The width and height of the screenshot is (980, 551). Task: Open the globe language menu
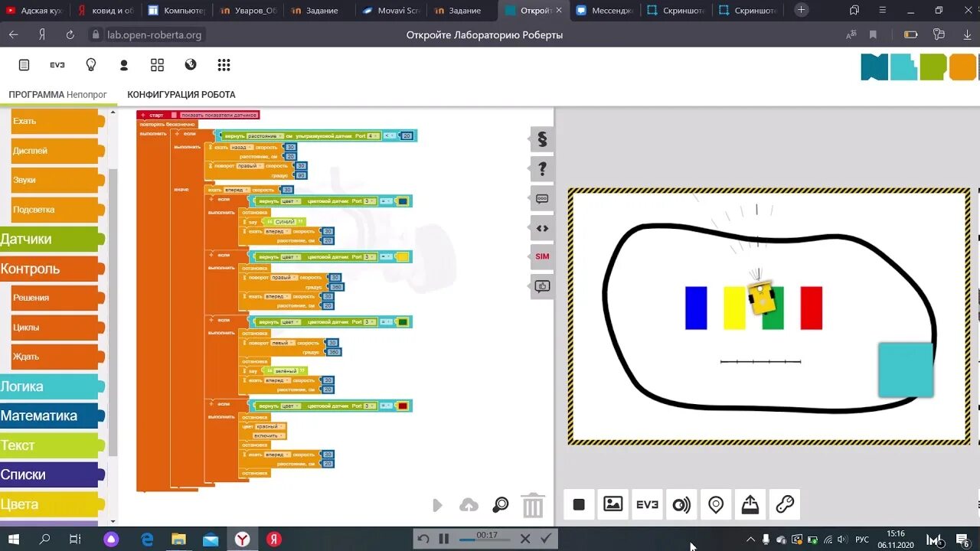(x=191, y=65)
